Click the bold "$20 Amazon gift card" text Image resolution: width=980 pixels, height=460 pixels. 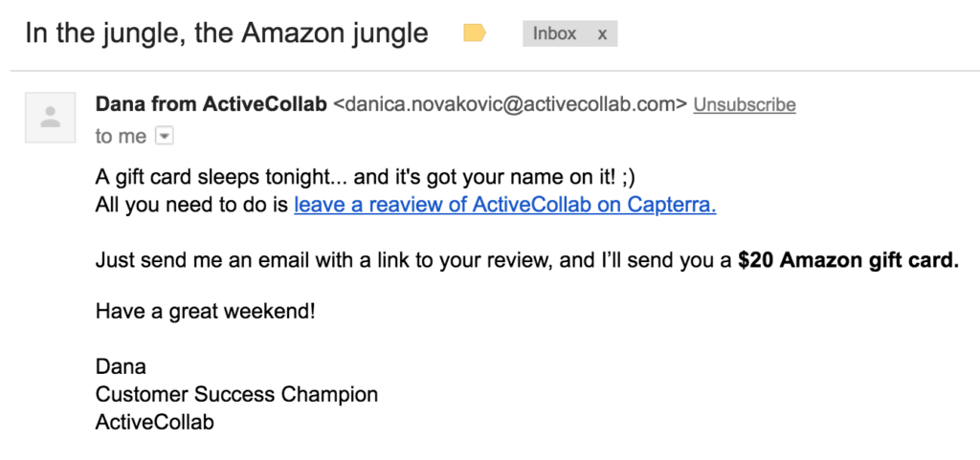[x=848, y=260]
